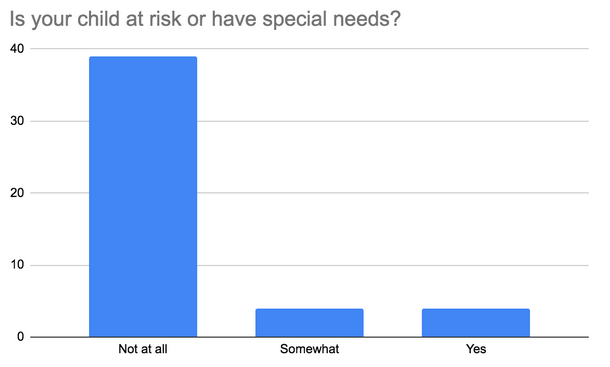Click the top edge of 'Not at all' bar
The image size is (610, 367).
(x=143, y=57)
